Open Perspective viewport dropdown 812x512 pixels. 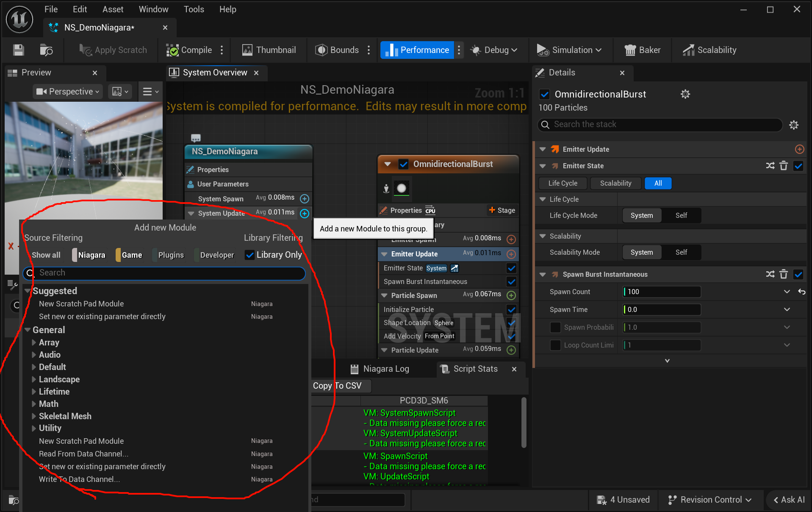[x=68, y=92]
